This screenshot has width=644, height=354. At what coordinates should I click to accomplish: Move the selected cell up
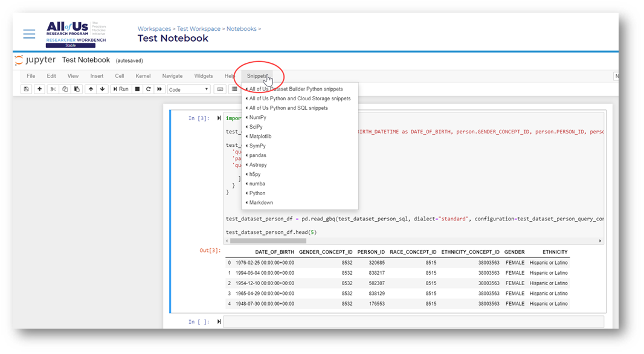(x=91, y=89)
